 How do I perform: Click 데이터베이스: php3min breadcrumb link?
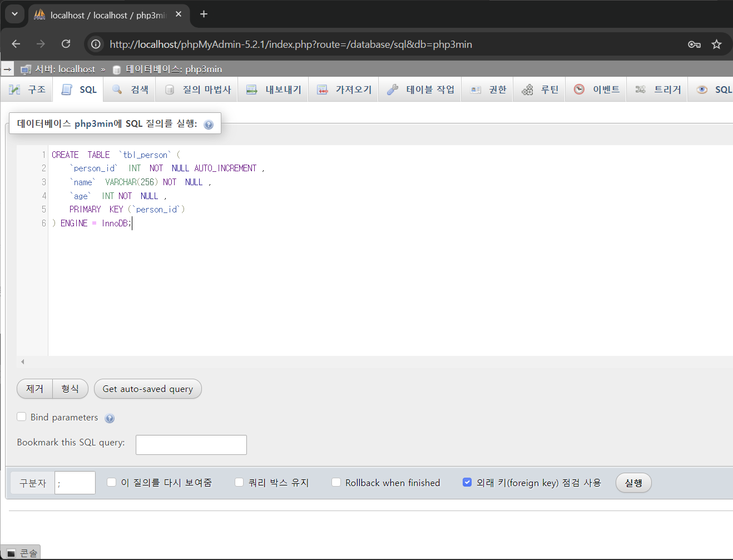(174, 70)
